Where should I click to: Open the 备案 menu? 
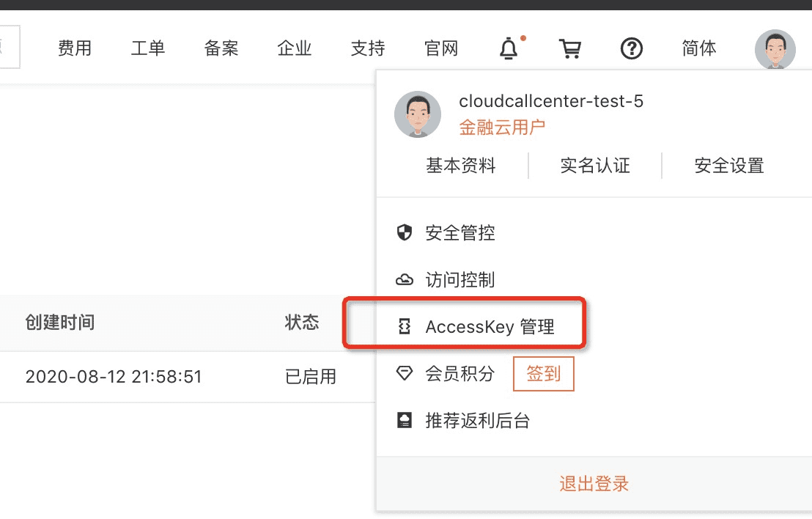click(221, 48)
